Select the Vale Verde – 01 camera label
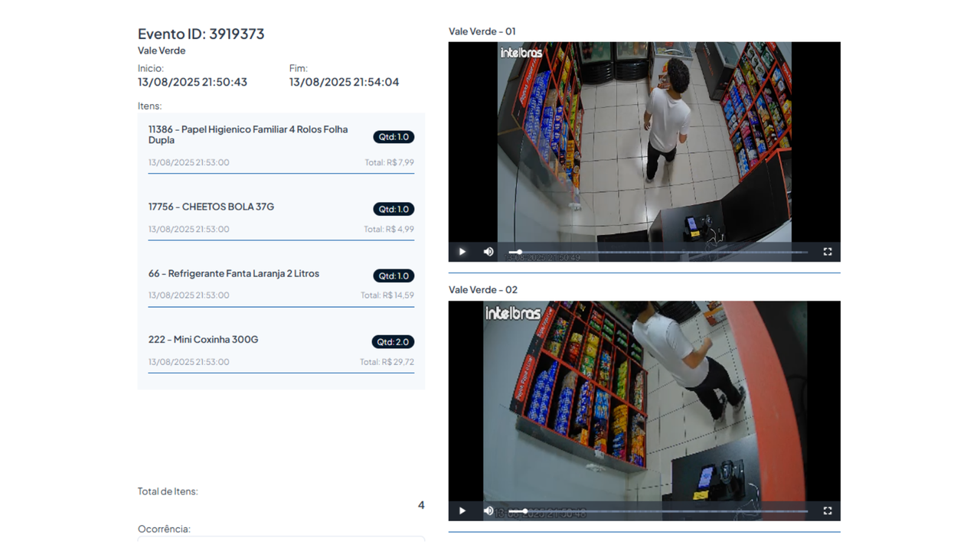Image resolution: width=980 pixels, height=551 pixels. (482, 31)
